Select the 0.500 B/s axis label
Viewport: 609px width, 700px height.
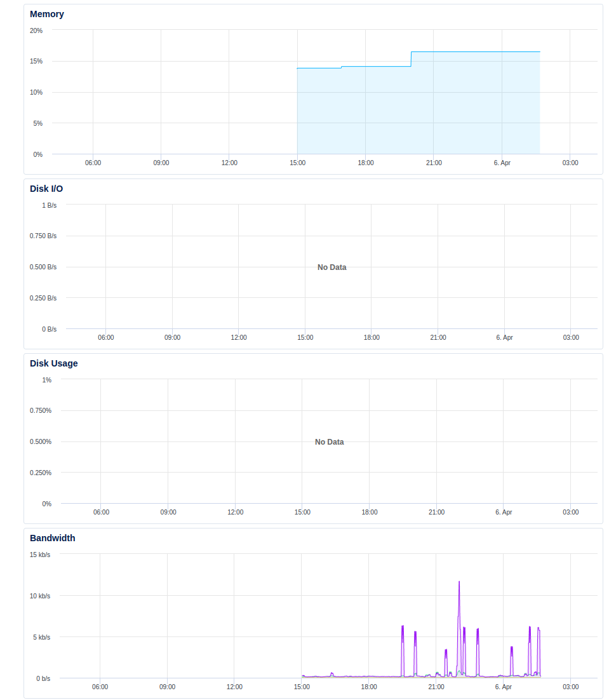pos(43,267)
